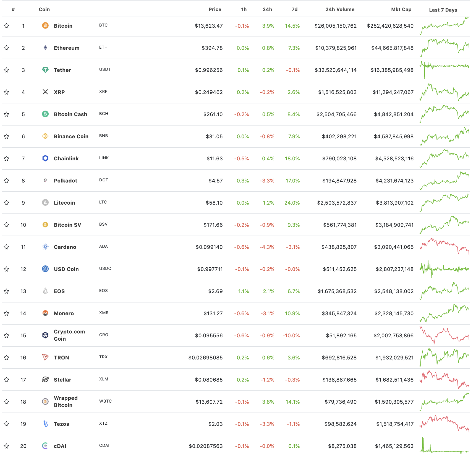Click the Crypto.com Coin logo icon
Viewport: 476px width, 454px height.
(45, 335)
